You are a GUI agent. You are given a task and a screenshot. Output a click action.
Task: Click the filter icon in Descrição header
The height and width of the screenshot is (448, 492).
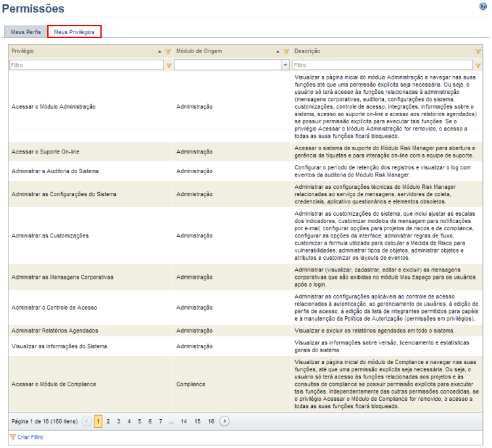coord(478,51)
